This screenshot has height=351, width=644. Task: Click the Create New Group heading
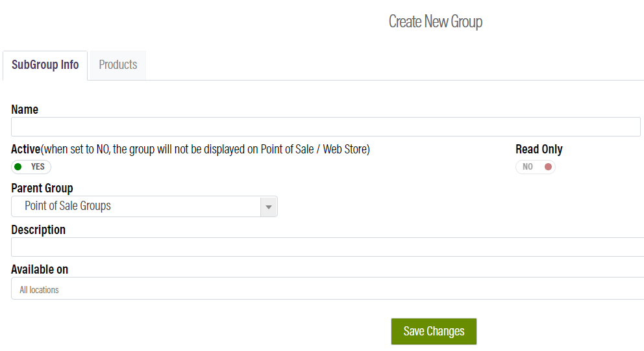point(436,21)
